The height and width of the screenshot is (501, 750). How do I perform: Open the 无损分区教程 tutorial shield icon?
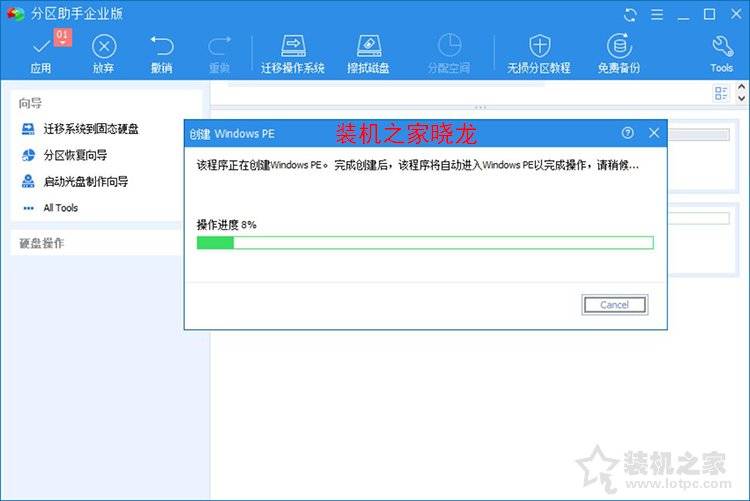click(539, 47)
